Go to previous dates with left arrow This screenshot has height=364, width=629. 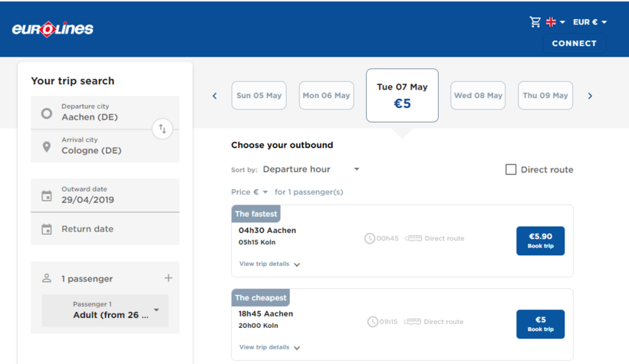click(215, 96)
